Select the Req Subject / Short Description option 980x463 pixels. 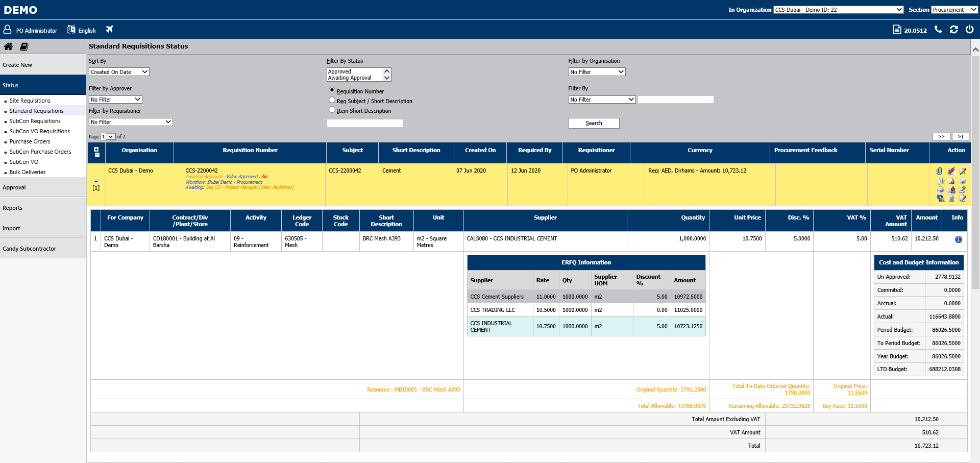click(x=332, y=100)
